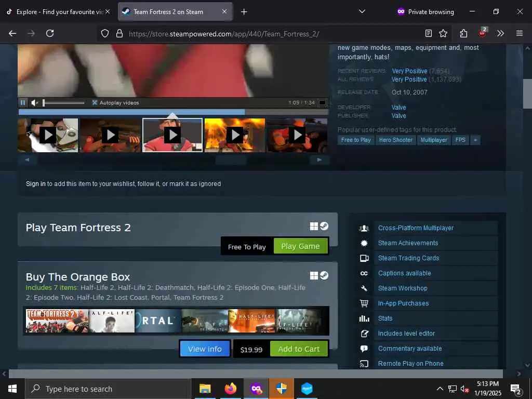Pause the trailer video
This screenshot has height=399, width=532.
click(23, 102)
